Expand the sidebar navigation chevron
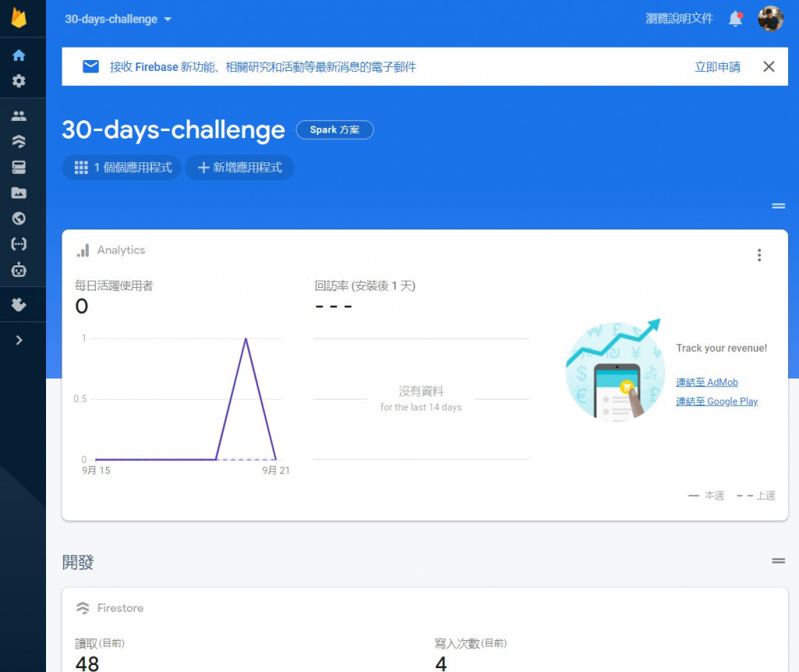Image resolution: width=799 pixels, height=672 pixels. pos(19,340)
